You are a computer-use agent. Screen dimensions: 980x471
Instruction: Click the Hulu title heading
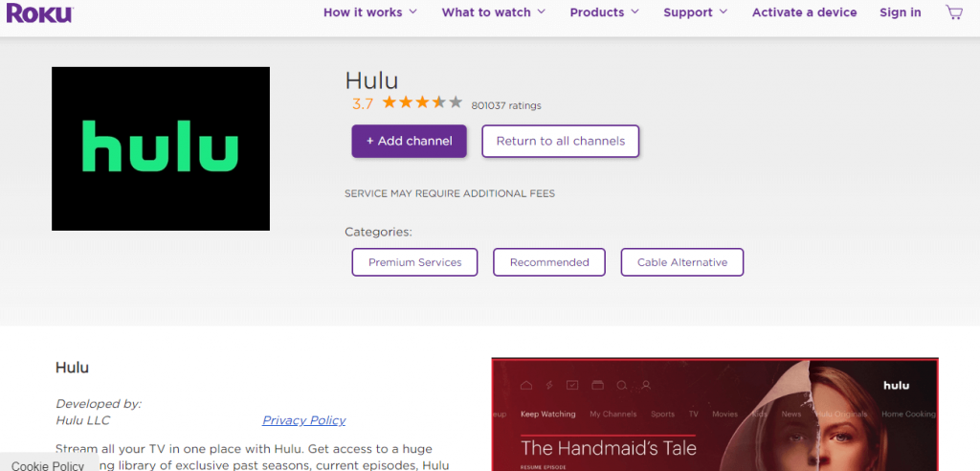point(371,80)
